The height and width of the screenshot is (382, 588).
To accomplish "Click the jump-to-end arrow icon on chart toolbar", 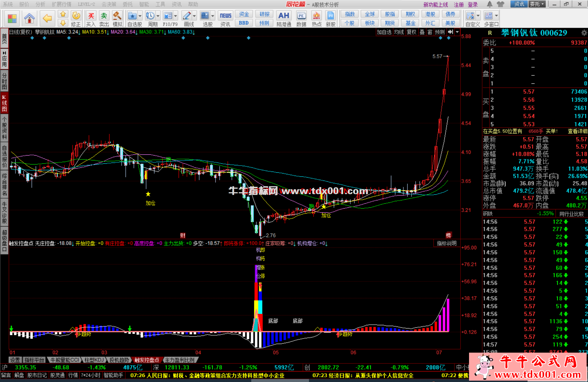I will point(451,32).
